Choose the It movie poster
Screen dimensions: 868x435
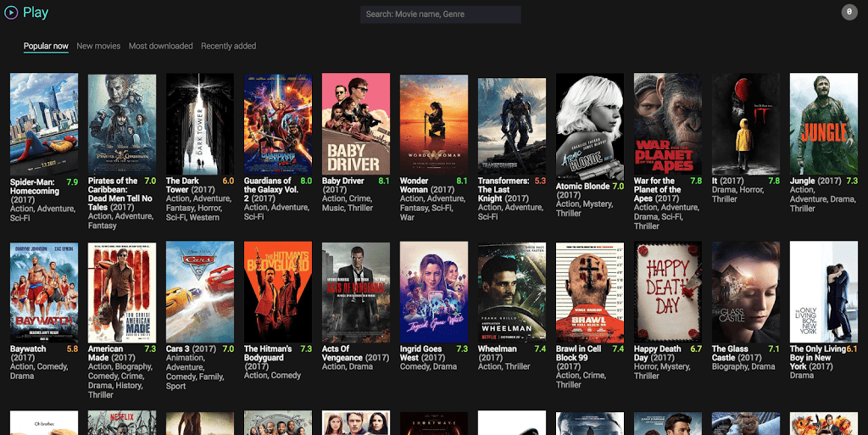click(746, 124)
